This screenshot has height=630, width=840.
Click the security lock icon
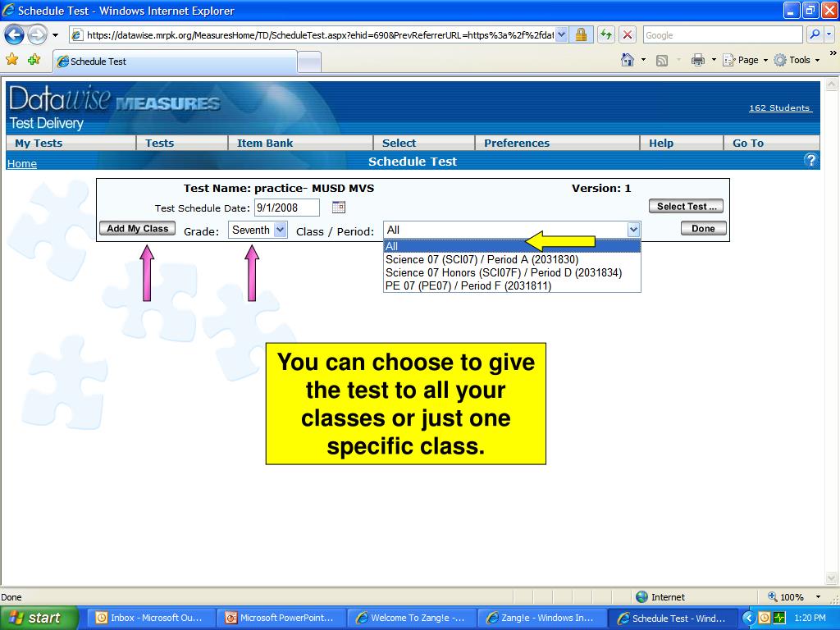click(x=580, y=35)
